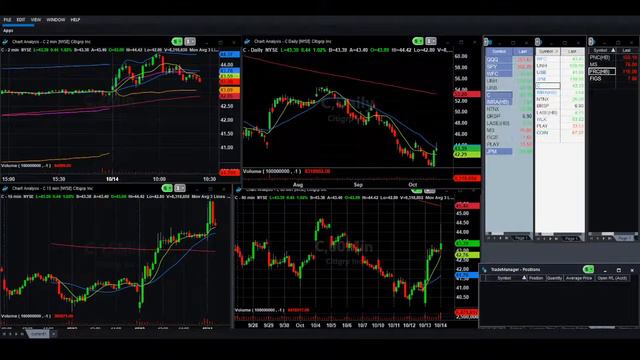Open the EDIT menu

click(x=21, y=20)
